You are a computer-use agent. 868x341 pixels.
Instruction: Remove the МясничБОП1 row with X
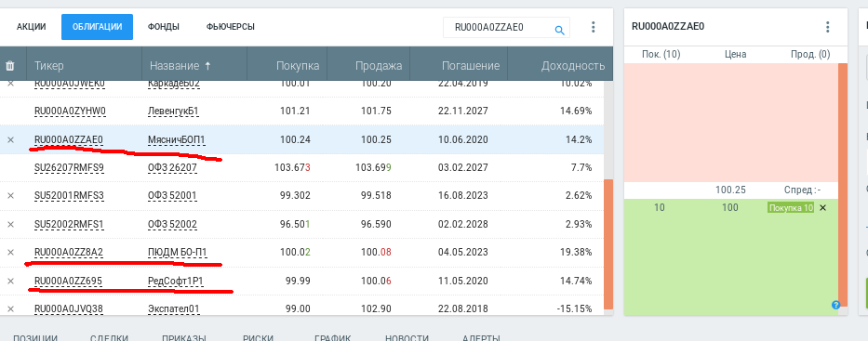(x=10, y=139)
